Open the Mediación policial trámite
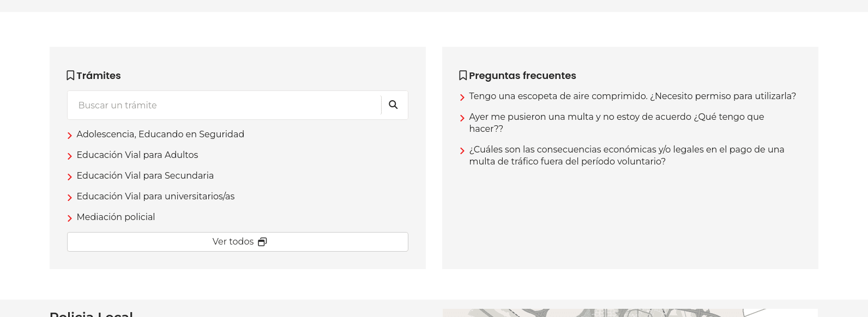The image size is (868, 317). (116, 217)
